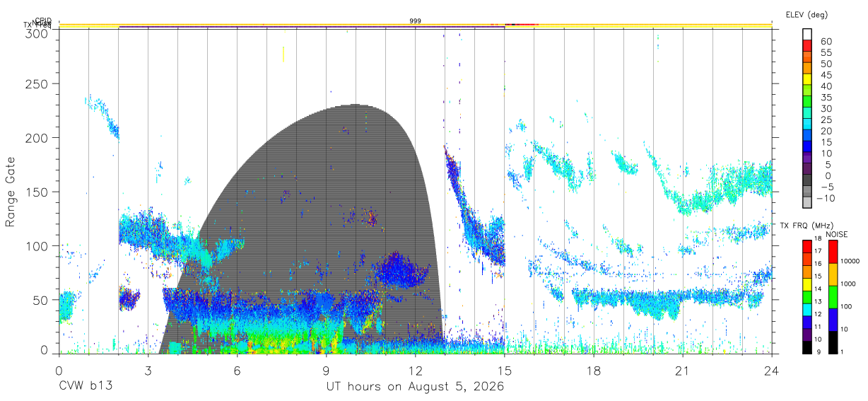The width and height of the screenshot is (868, 401).
Task: Click the "150" Range Gate axis label
Action: 37,192
